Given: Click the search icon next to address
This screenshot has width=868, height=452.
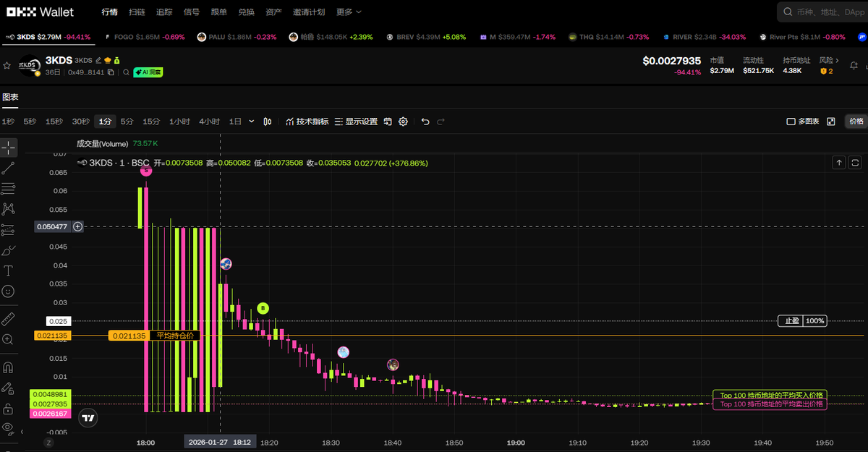Looking at the screenshot, I should pyautogui.click(x=126, y=72).
